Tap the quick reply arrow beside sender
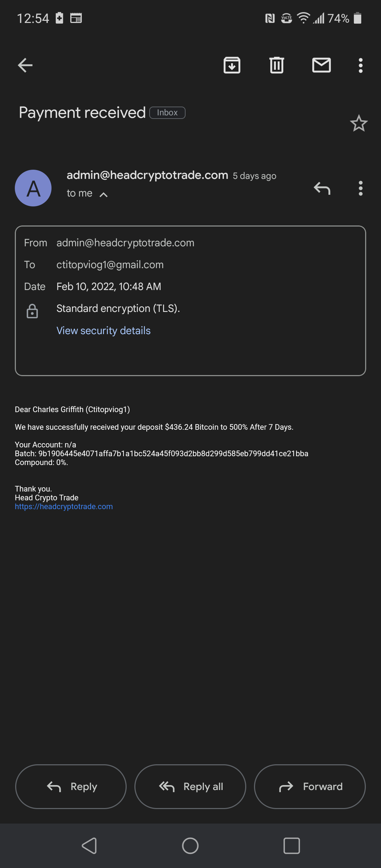381x868 pixels. click(322, 188)
